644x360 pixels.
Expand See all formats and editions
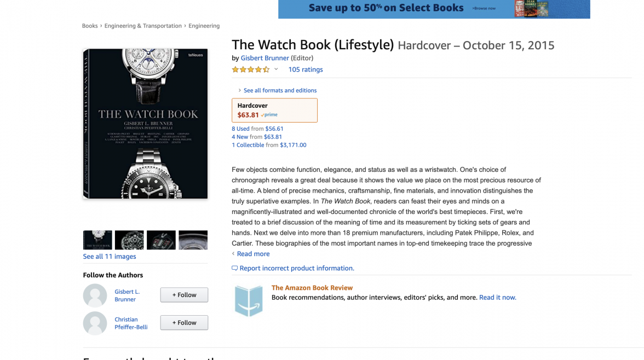click(280, 90)
